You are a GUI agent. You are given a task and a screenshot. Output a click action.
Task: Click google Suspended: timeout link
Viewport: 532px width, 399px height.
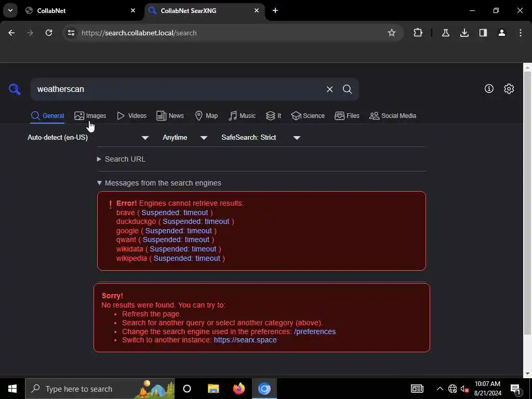179,231
